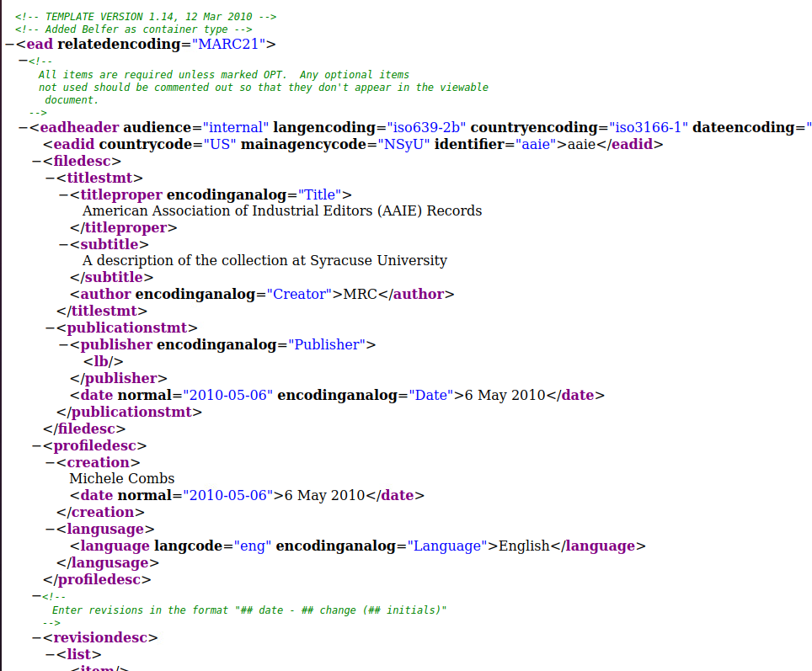The image size is (812, 671).
Task: Collapse the ead root element
Action: (10, 45)
